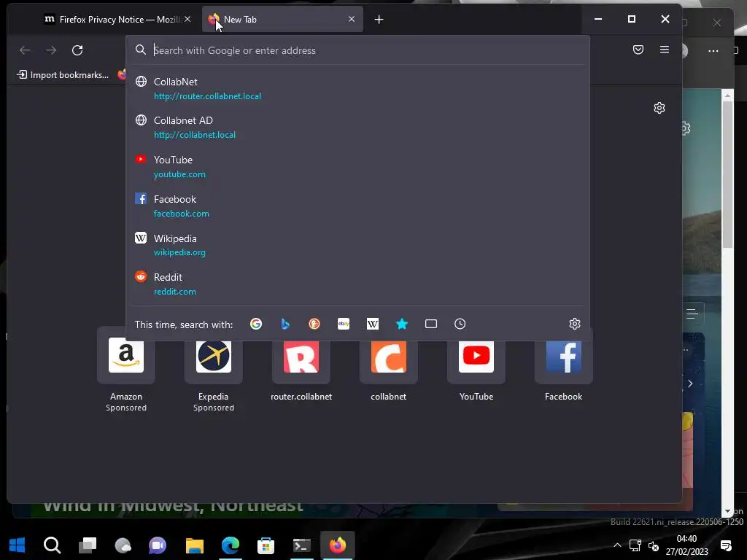747x560 pixels.
Task: Open Windows taskbar search
Action: pos(52,545)
